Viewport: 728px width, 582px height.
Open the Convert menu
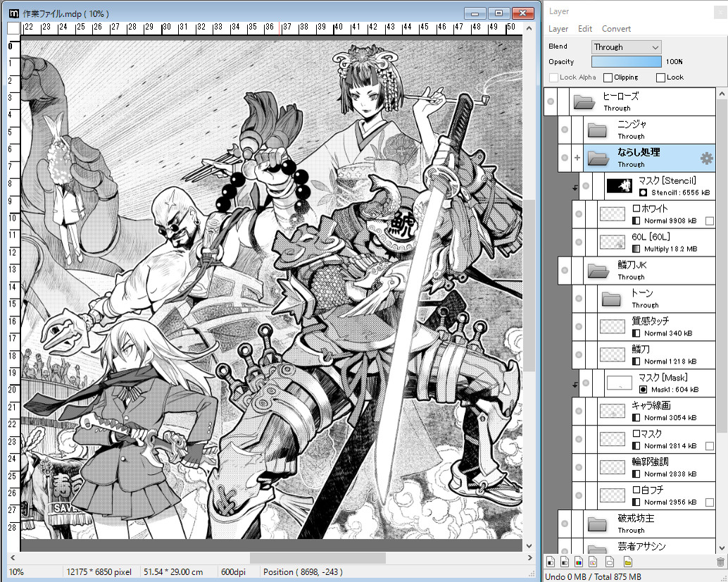point(616,29)
